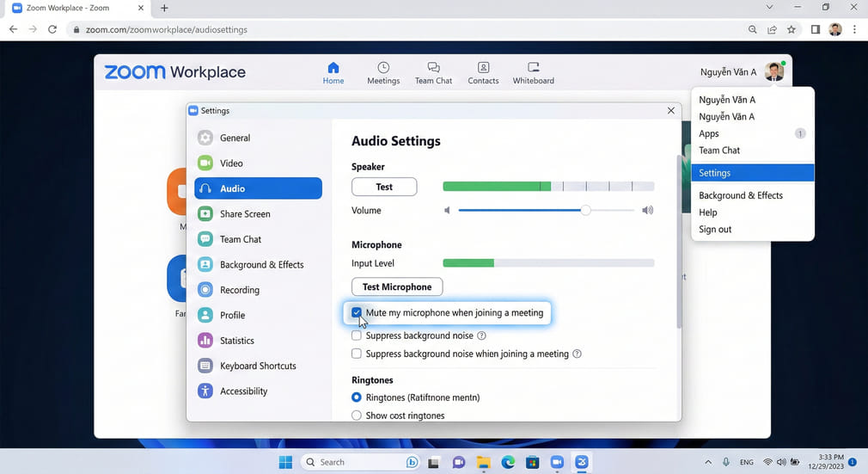Click the browser address bar URL
This screenshot has width=868, height=474.
[x=167, y=29]
